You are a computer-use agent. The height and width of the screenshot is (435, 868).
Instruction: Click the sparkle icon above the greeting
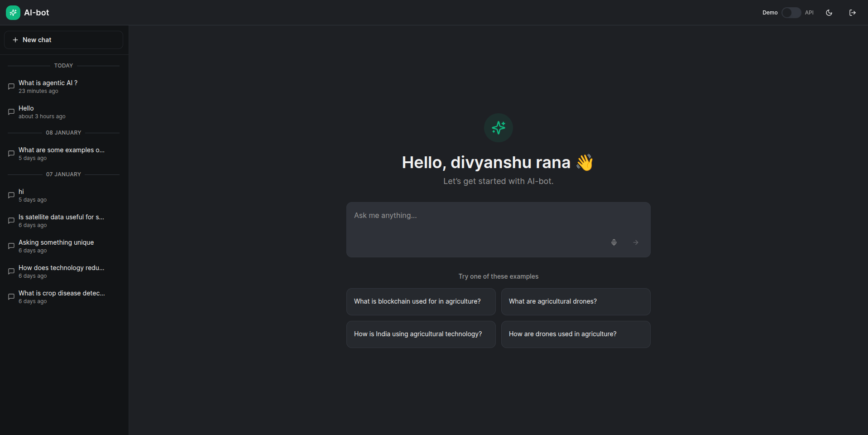click(498, 128)
